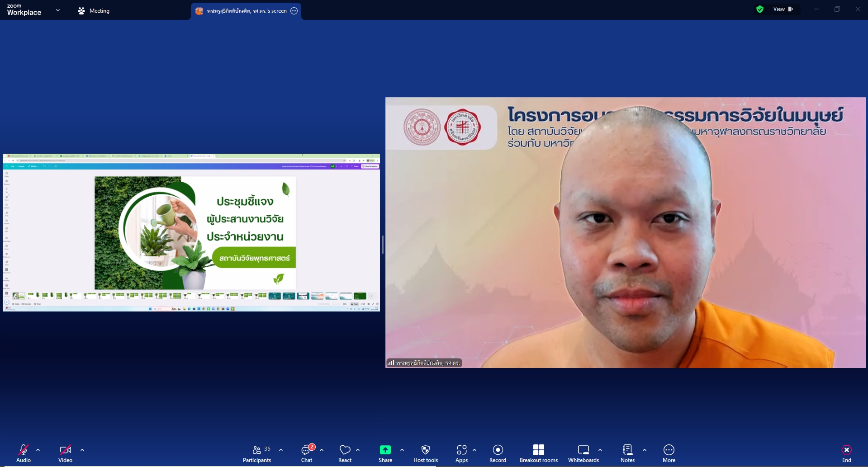The image size is (868, 467).
Task: Open the Zoom Workplace dropdown chevron
Action: pyautogui.click(x=58, y=10)
